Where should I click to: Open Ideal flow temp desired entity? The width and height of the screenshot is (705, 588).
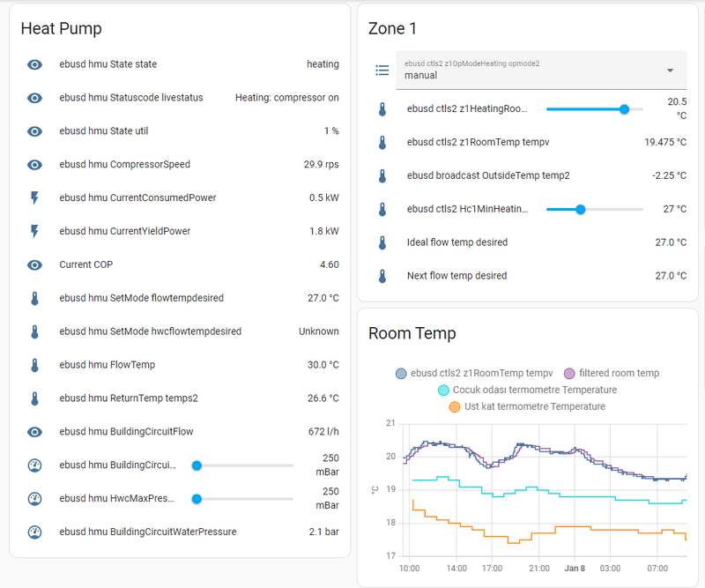pos(457,242)
